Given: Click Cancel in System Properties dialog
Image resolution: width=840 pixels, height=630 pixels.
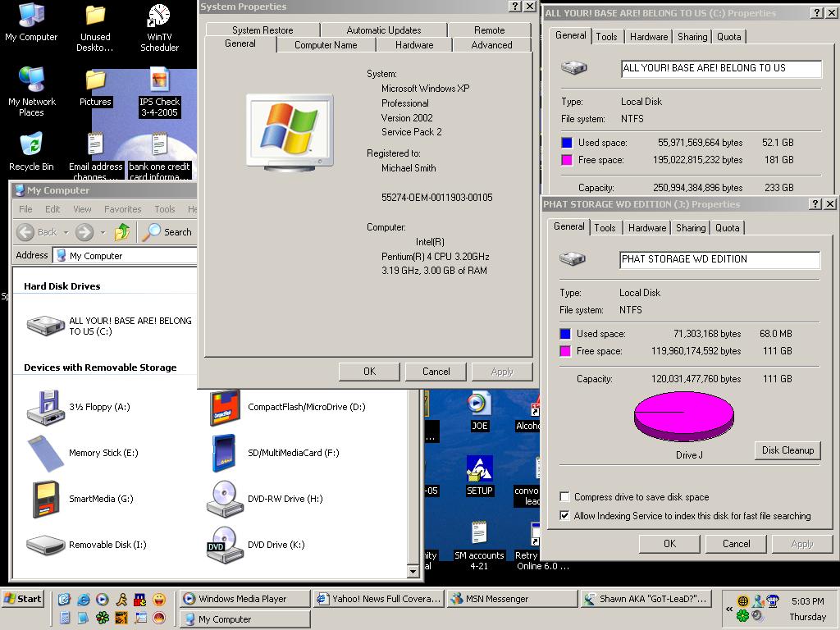Looking at the screenshot, I should (436, 372).
